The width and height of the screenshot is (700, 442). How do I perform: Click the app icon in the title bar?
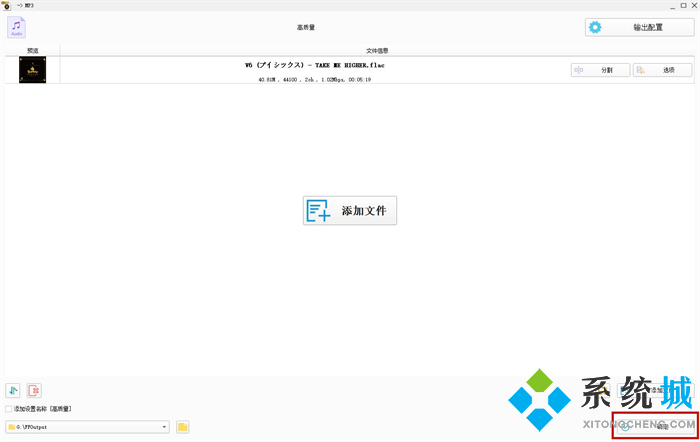(8, 5)
